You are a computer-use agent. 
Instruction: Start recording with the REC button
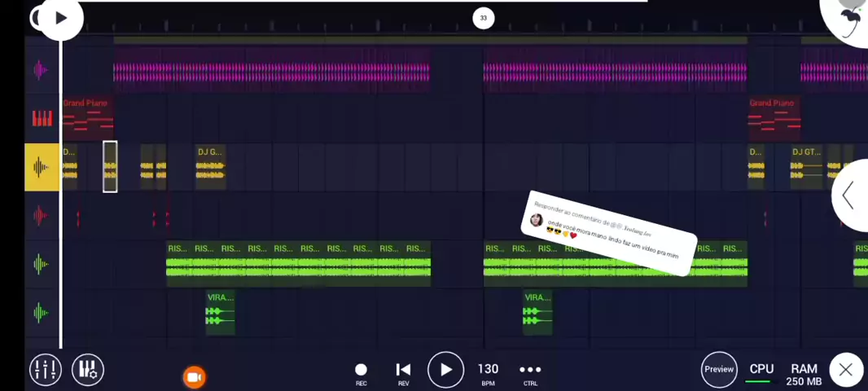tap(361, 374)
